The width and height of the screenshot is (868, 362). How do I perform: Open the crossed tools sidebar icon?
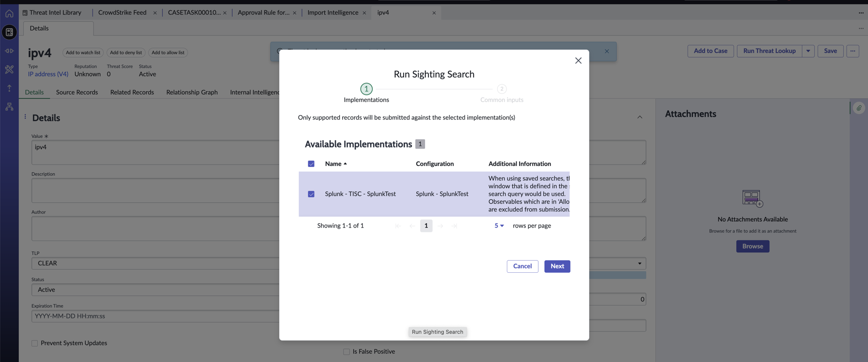coord(9,69)
